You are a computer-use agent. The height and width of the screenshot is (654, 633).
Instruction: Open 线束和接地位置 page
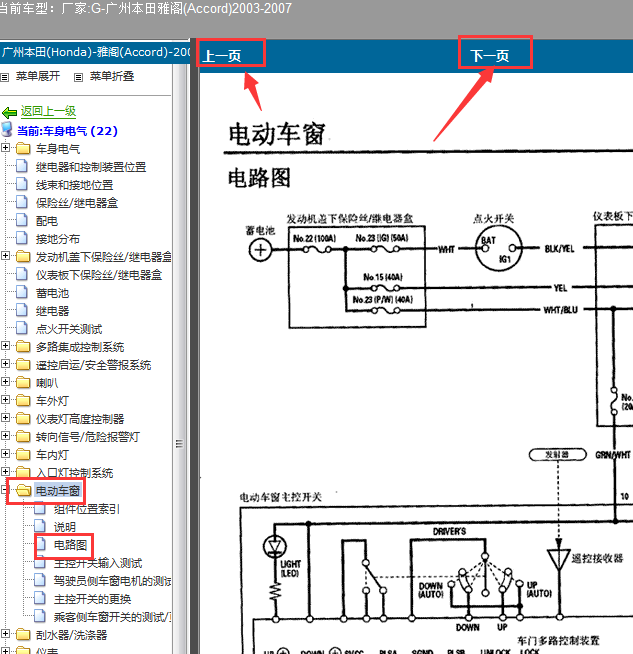pyautogui.click(x=74, y=185)
